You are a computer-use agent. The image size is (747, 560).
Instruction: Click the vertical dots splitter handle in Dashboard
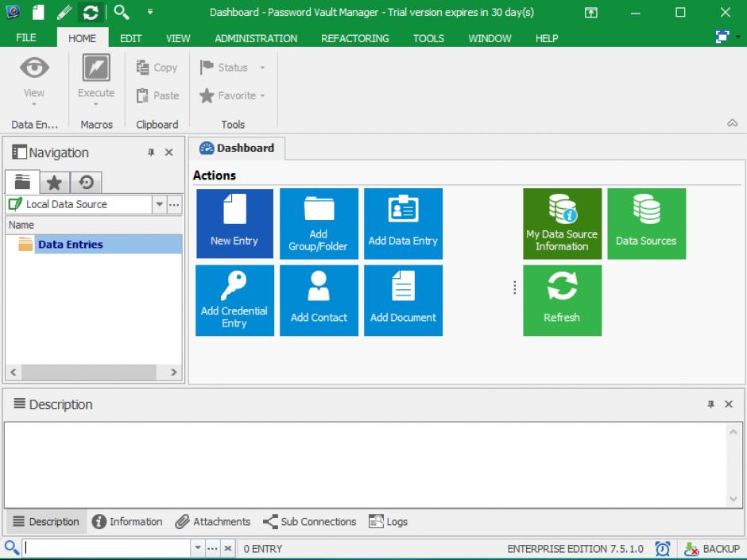pos(514,288)
